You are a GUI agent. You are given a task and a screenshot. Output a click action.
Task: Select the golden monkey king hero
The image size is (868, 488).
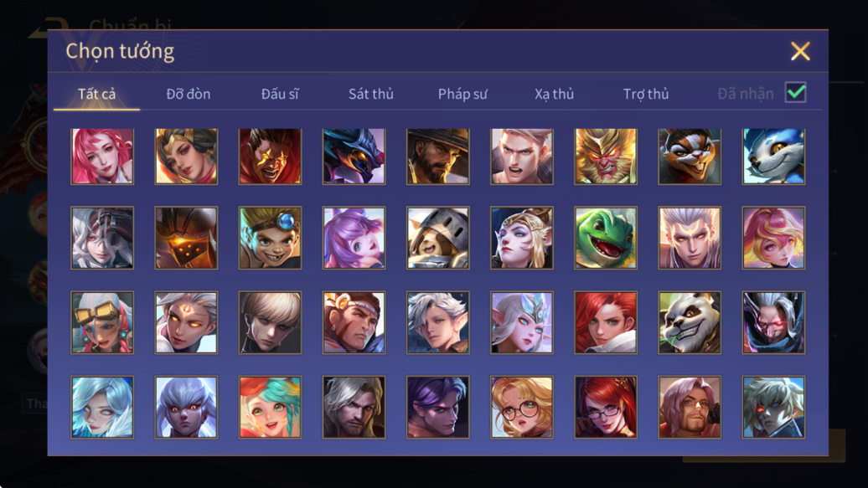click(605, 156)
